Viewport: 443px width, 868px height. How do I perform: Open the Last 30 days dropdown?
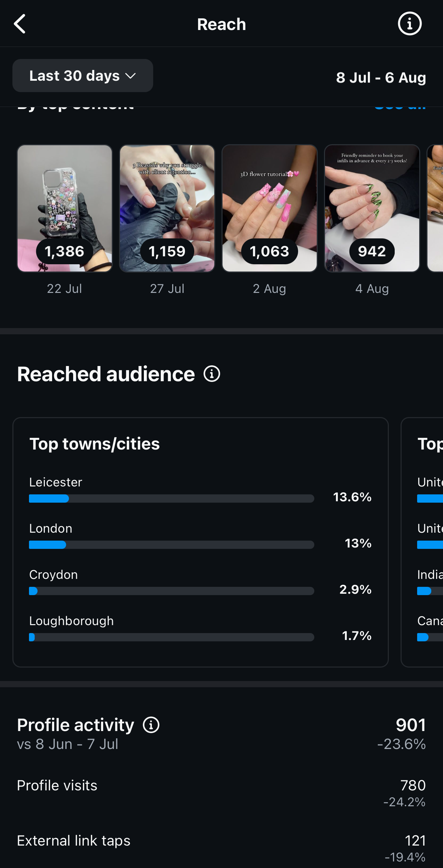click(x=83, y=76)
